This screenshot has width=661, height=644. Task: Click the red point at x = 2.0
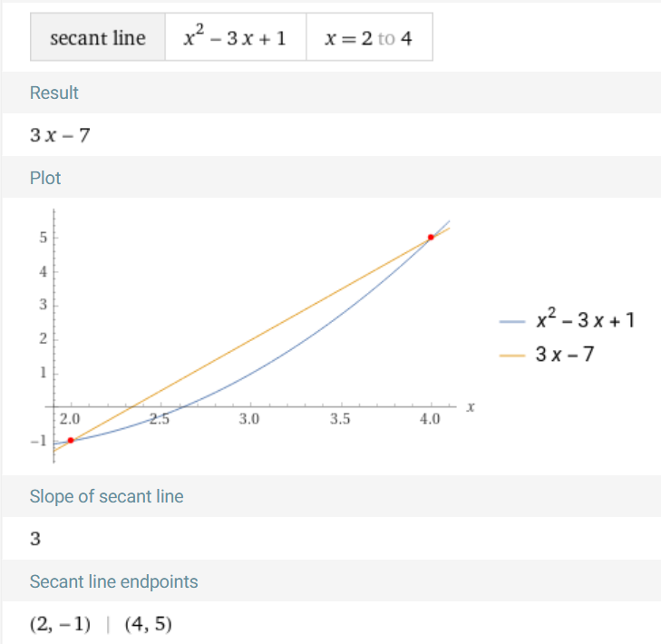(x=71, y=440)
